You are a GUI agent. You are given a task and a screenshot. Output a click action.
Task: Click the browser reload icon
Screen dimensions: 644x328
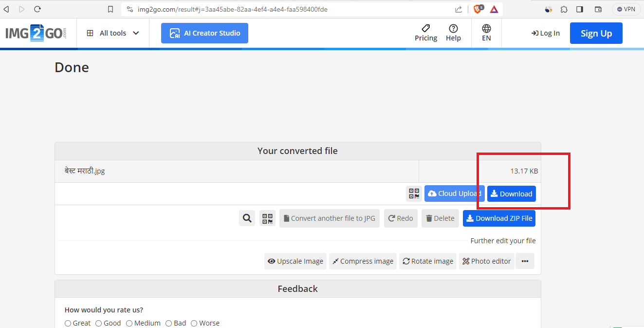37,9
